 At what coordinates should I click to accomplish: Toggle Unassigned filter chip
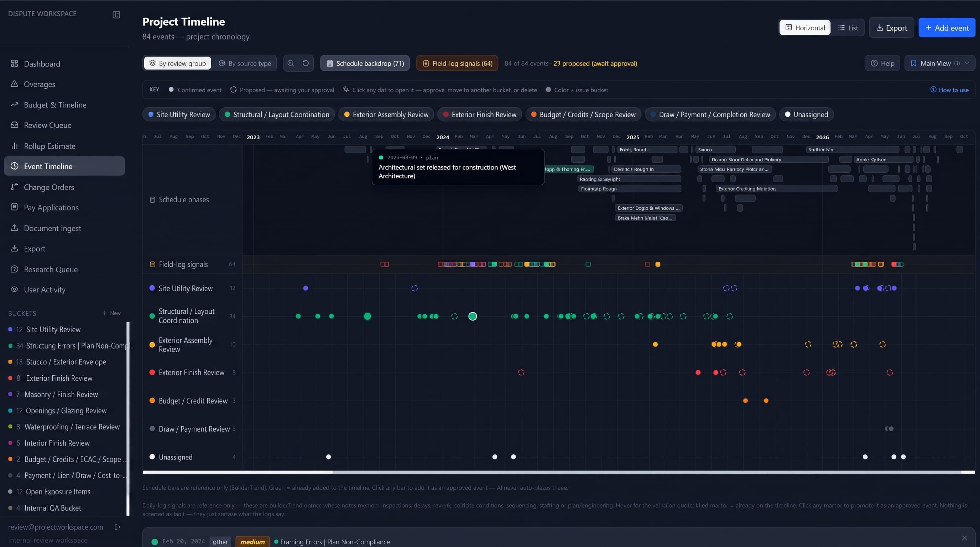pos(806,115)
